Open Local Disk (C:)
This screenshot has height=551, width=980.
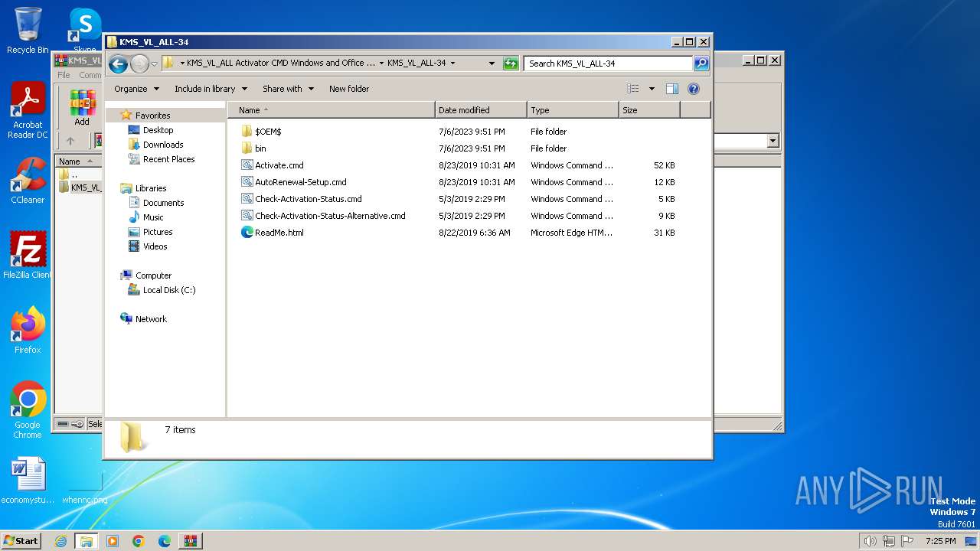tap(168, 290)
